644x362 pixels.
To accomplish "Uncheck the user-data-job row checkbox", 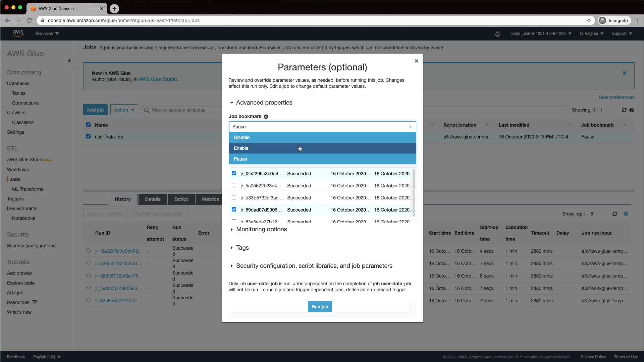I will pyautogui.click(x=88, y=136).
